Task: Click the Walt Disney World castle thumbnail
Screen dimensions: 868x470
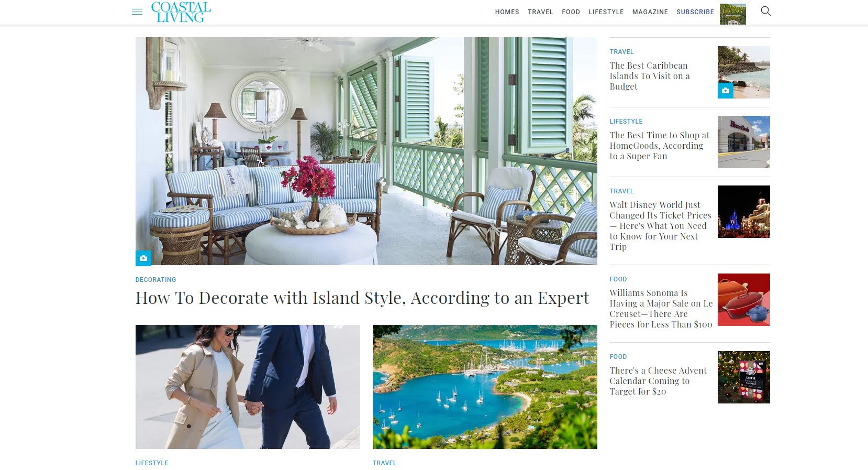Action: coord(743,212)
